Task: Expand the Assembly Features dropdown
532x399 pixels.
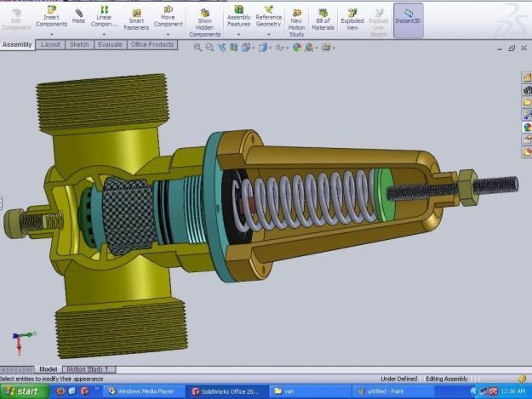Action: [238, 35]
